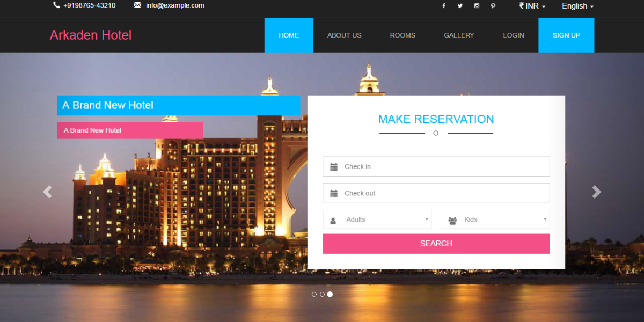Navigate to the Rooms menu item
Viewport: 644px width, 322px height.
coord(402,35)
